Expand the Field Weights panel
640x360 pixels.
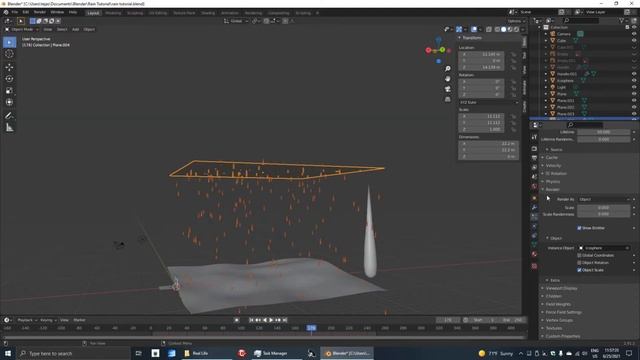tap(558, 304)
